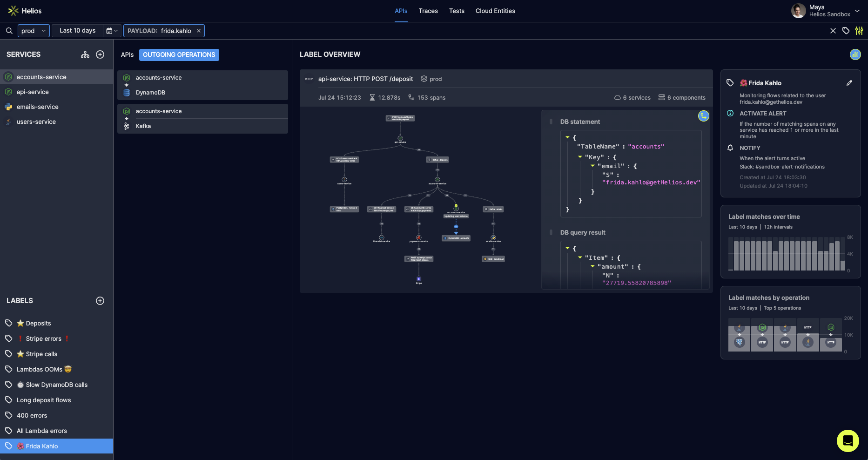The height and width of the screenshot is (460, 868).
Task: Open the Lambdas OOMs label
Action: coord(56,369)
